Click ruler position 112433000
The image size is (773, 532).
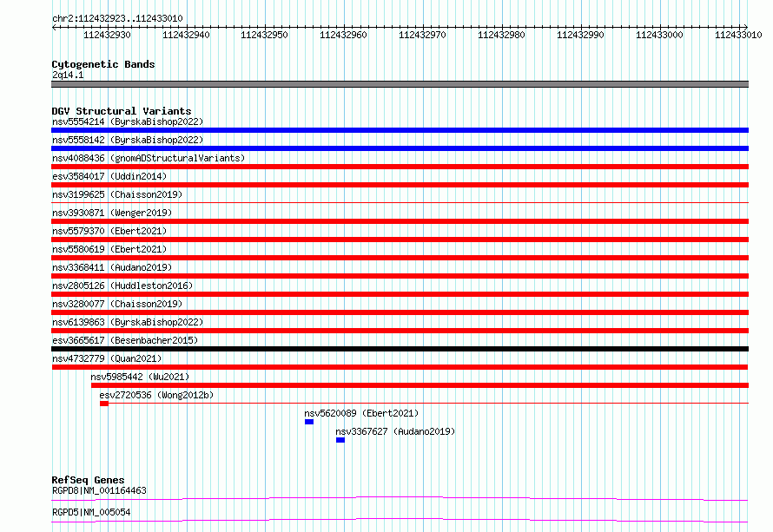coord(659,35)
